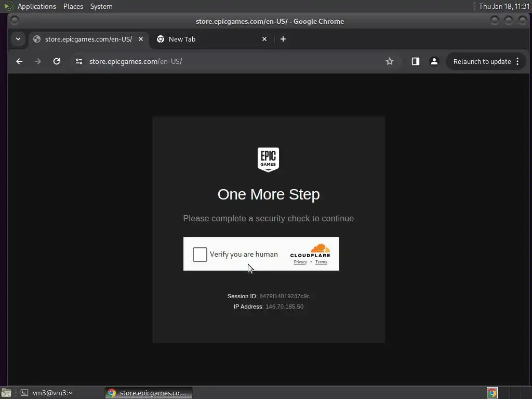Click the One More Step heading
The width and height of the screenshot is (532, 399).
coord(269,194)
